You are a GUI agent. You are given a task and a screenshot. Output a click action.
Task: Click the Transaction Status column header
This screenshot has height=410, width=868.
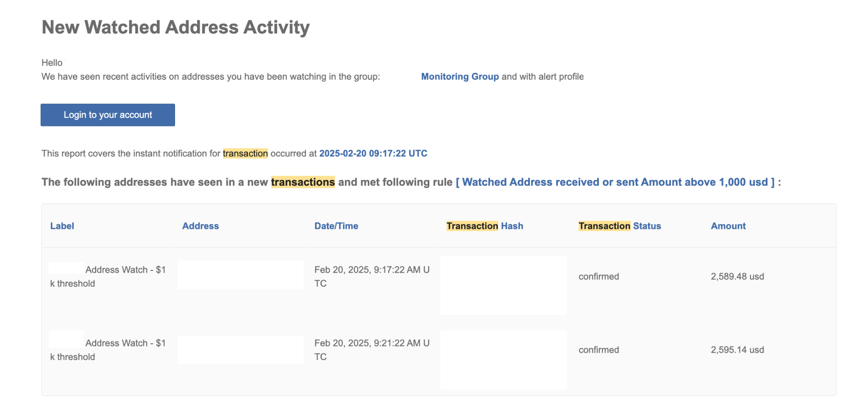coord(620,226)
